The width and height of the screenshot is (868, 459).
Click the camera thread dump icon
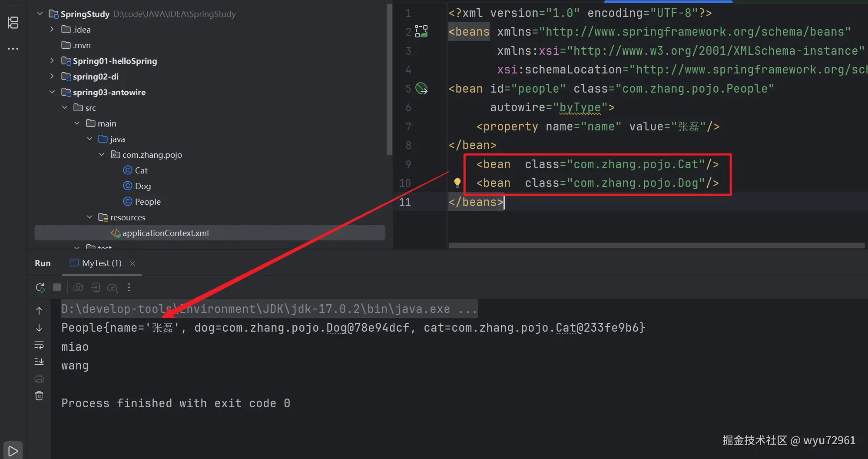tap(78, 287)
